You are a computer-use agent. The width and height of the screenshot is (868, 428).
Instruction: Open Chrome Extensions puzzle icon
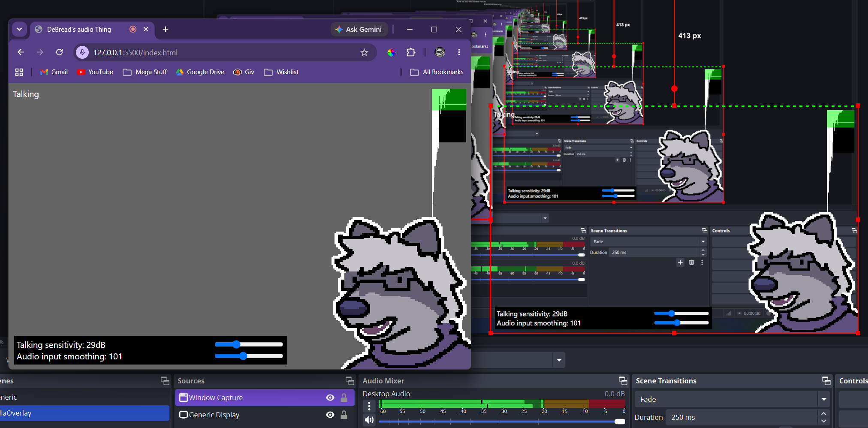(411, 52)
